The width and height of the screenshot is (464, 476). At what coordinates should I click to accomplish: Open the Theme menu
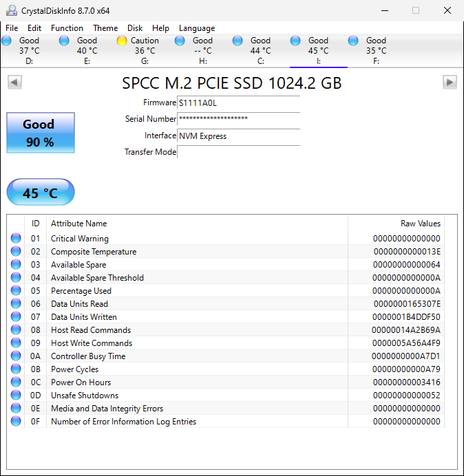(105, 28)
